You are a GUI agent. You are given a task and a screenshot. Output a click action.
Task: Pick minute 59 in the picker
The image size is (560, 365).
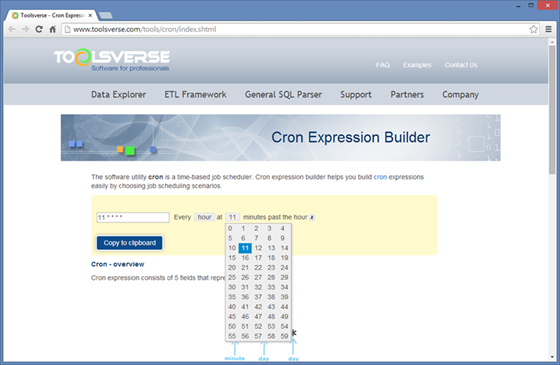(x=284, y=336)
